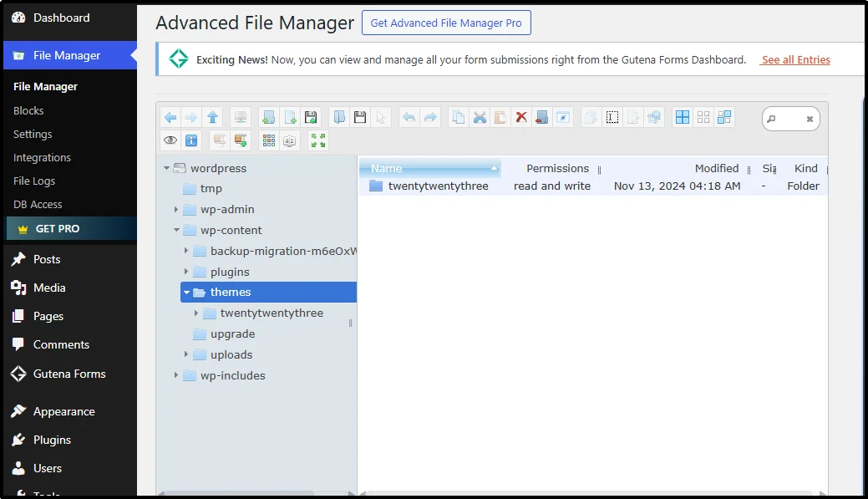Expand the plugins folder
Image resolution: width=868 pixels, height=499 pixels.
[x=185, y=271]
